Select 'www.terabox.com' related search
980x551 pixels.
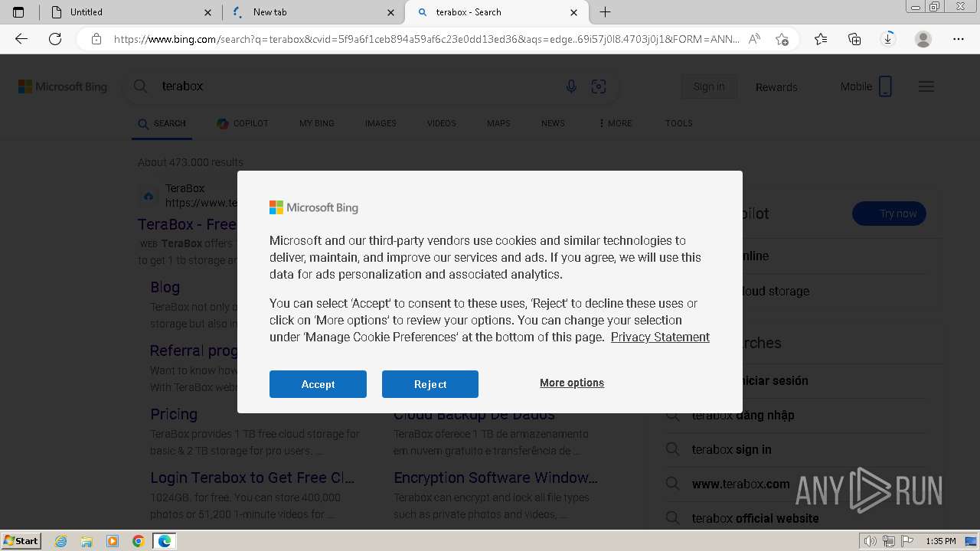740,484
